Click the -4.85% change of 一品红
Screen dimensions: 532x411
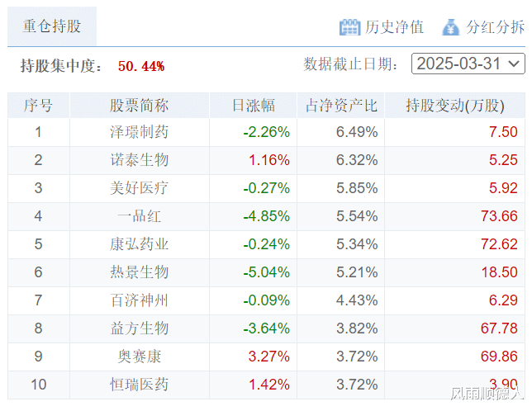pos(266,216)
